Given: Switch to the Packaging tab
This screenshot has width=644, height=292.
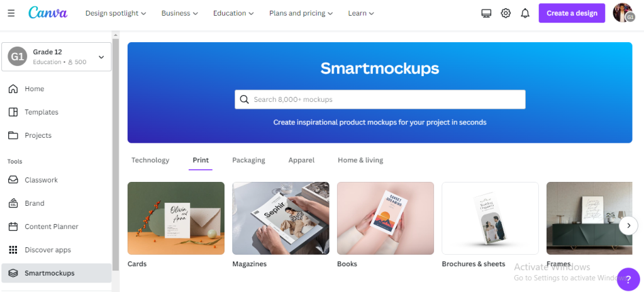Looking at the screenshot, I should (248, 160).
